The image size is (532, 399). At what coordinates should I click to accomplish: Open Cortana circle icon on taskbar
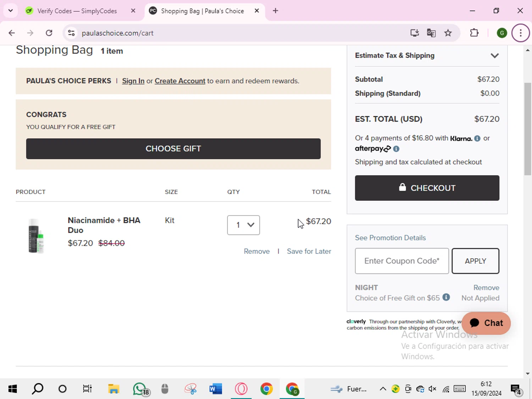point(62,389)
